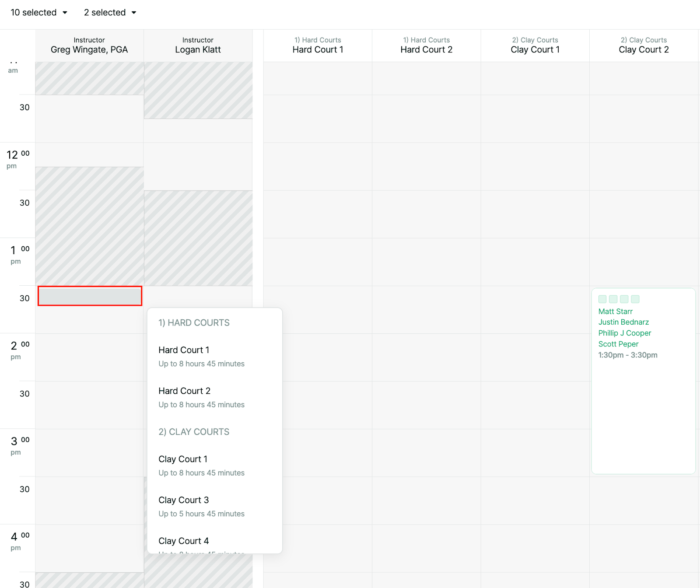The image size is (700, 588).
Task: Click the Hard Court 1 column header
Action: (318, 45)
